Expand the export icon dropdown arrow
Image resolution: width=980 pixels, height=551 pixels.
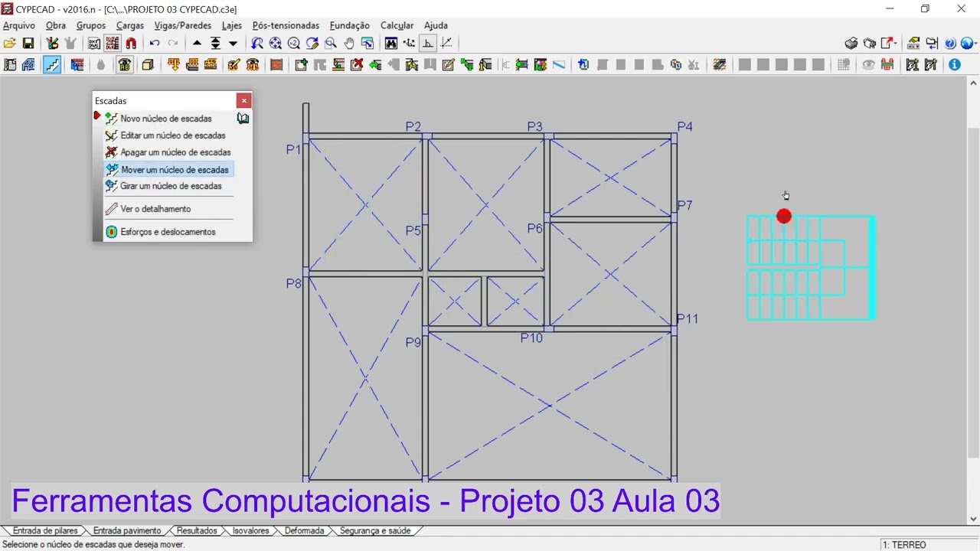[895, 44]
